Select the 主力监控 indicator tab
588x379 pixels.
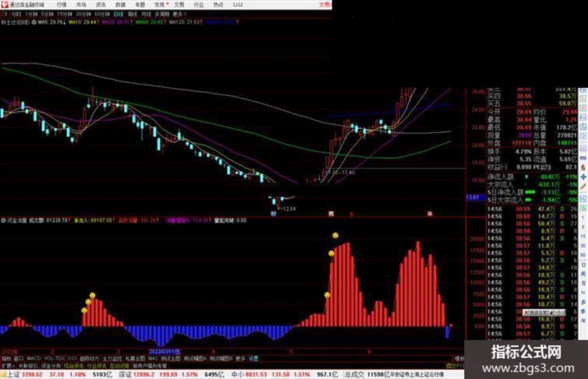pyautogui.click(x=112, y=358)
